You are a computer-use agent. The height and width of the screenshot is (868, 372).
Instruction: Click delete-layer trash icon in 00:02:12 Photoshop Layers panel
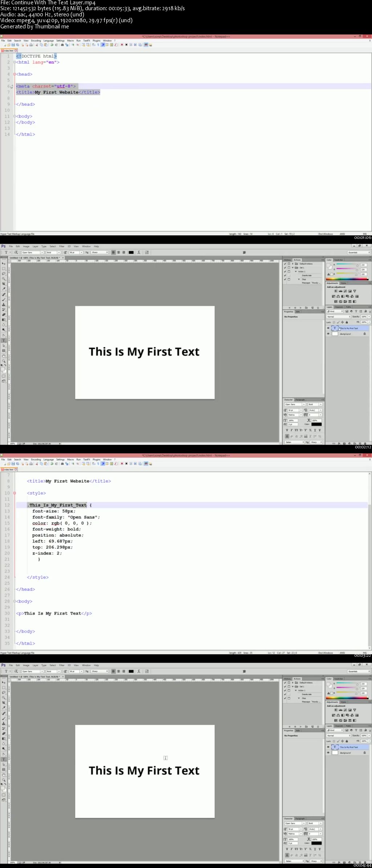(365, 443)
